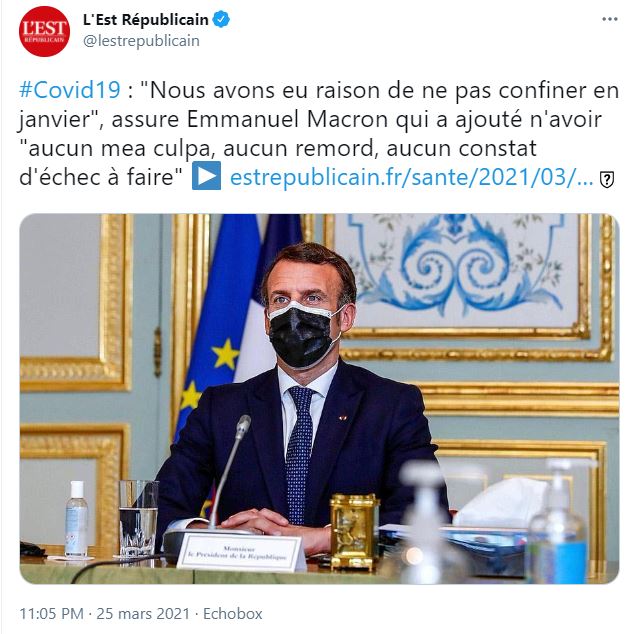
Task: Click the 25 mars 2021 date
Action: (143, 613)
